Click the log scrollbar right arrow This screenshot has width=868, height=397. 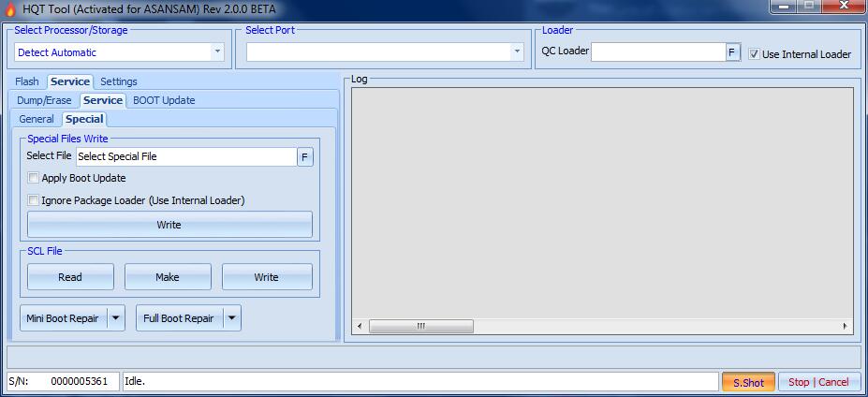point(846,326)
